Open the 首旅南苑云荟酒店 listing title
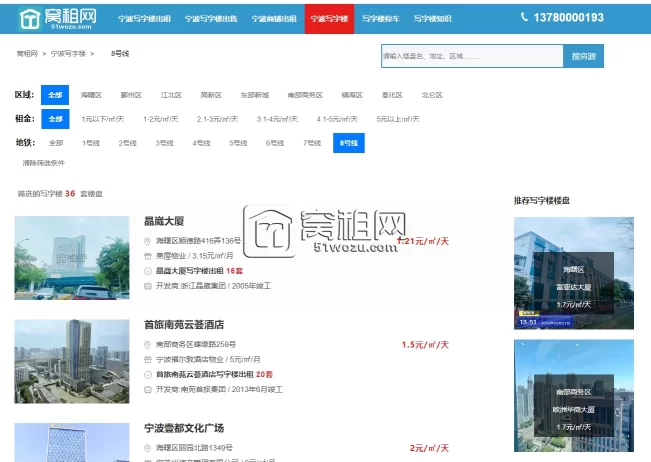Screen dimensions: 651x462 click(184, 325)
